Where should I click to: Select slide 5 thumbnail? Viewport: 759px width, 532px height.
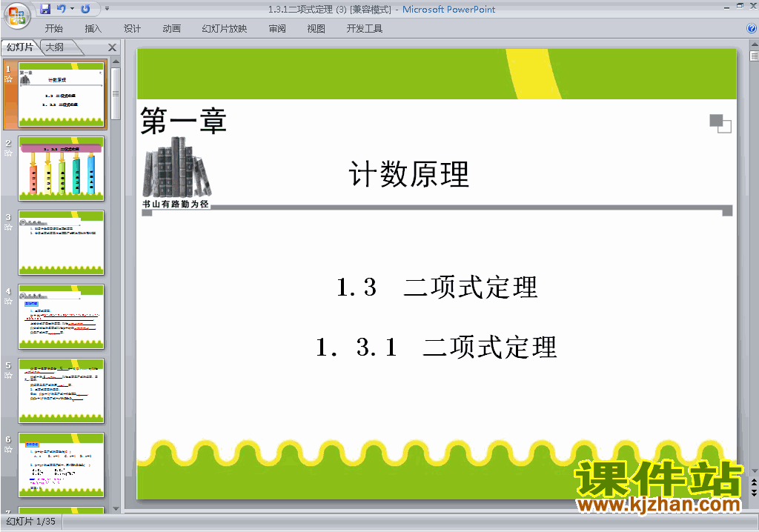tap(61, 390)
